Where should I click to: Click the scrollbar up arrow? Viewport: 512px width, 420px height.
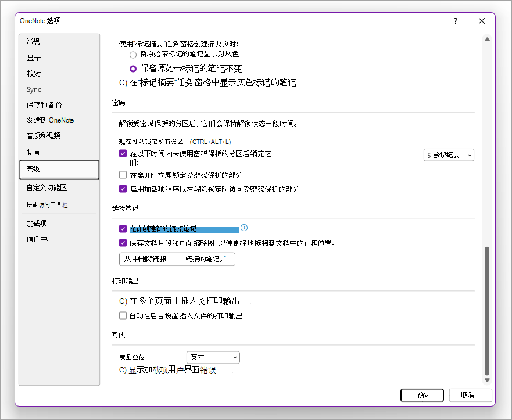(487, 40)
